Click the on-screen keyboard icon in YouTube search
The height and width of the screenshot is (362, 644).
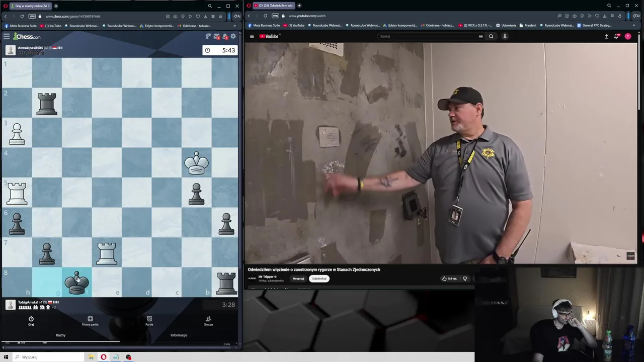pyautogui.click(x=480, y=36)
